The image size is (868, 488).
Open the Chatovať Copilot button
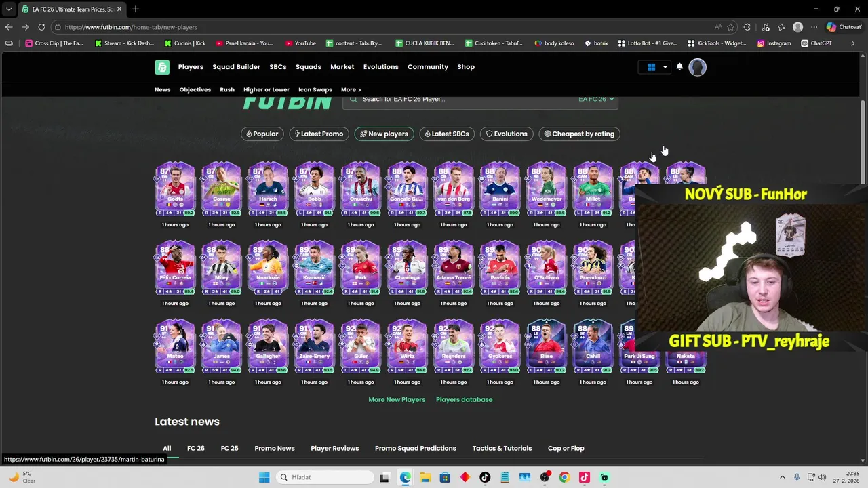point(844,27)
